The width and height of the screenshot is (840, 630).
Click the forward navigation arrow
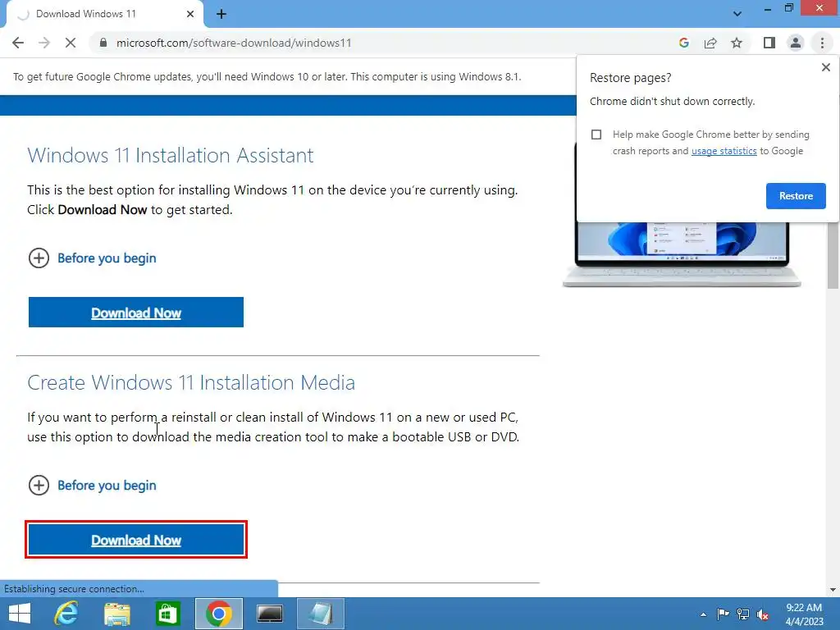pos(44,43)
